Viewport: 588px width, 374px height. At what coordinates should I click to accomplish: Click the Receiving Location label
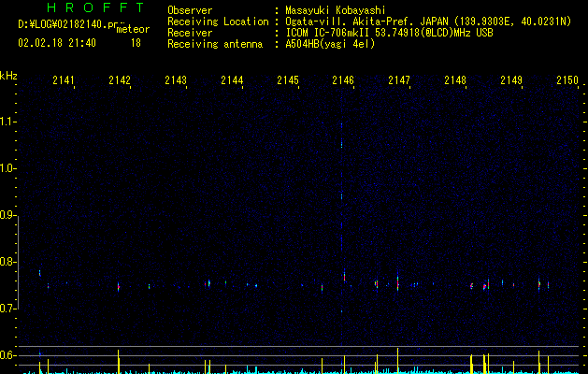218,22
